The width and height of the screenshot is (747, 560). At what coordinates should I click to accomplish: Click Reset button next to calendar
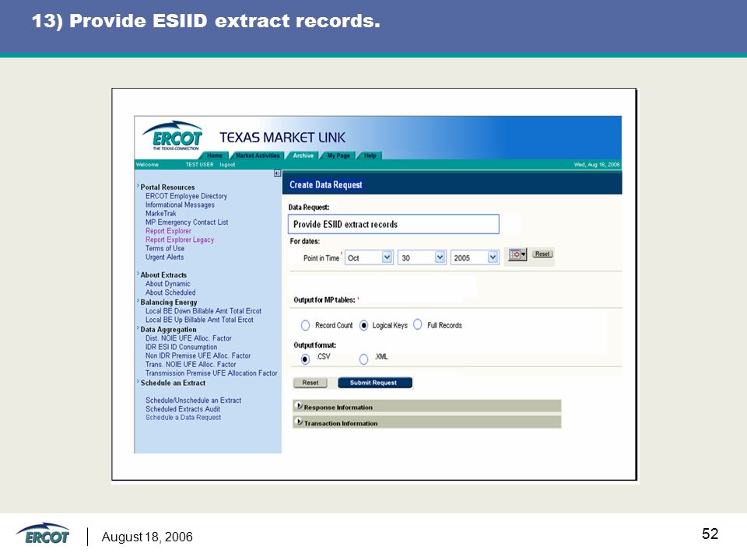point(542,254)
